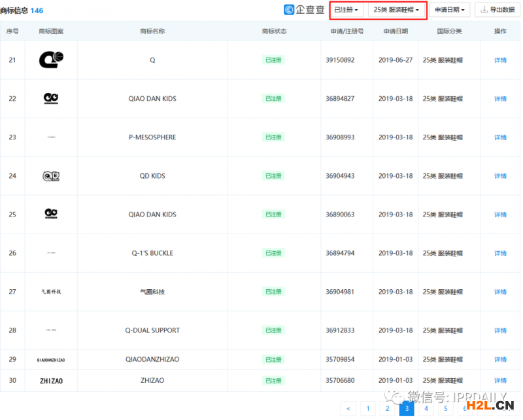This screenshot has height=420, width=523.
Task: Click the 已注册 status badge for ZHIZAO
Action: point(273,381)
